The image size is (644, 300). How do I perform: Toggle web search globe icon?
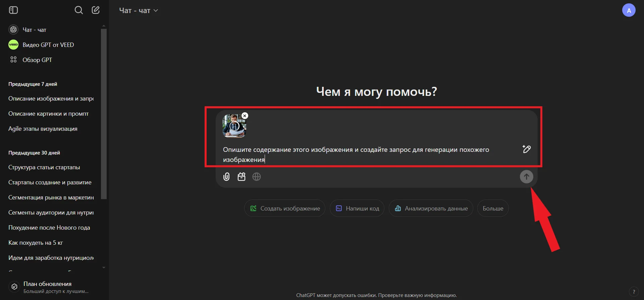click(257, 177)
